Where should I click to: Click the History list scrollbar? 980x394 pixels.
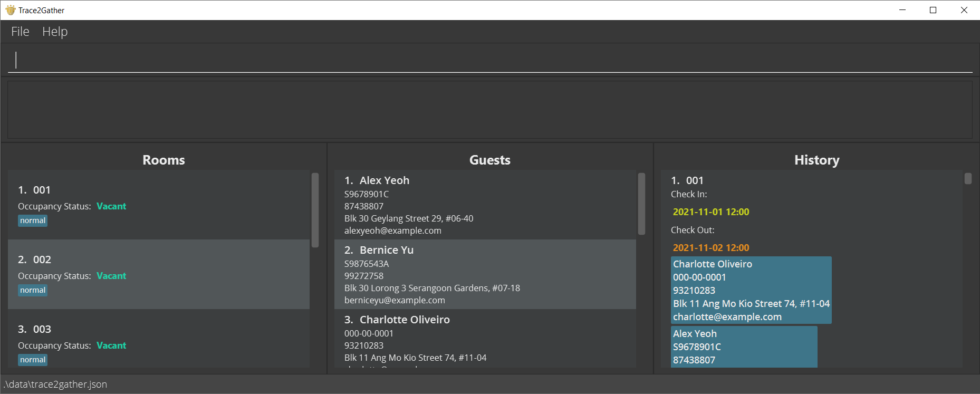point(968,178)
